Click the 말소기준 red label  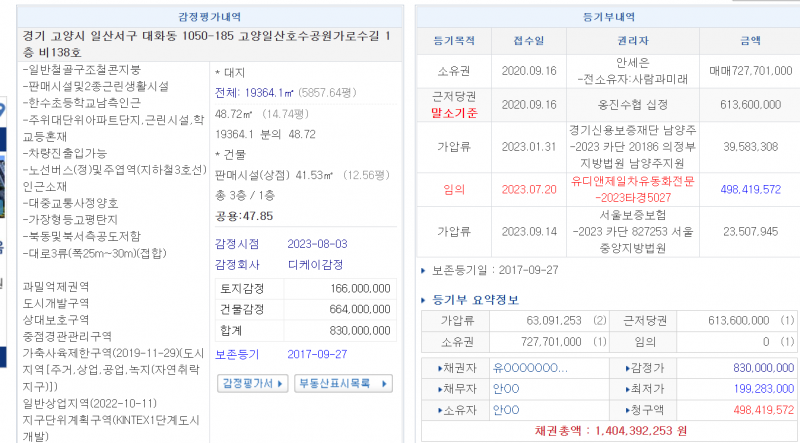[x=454, y=113]
